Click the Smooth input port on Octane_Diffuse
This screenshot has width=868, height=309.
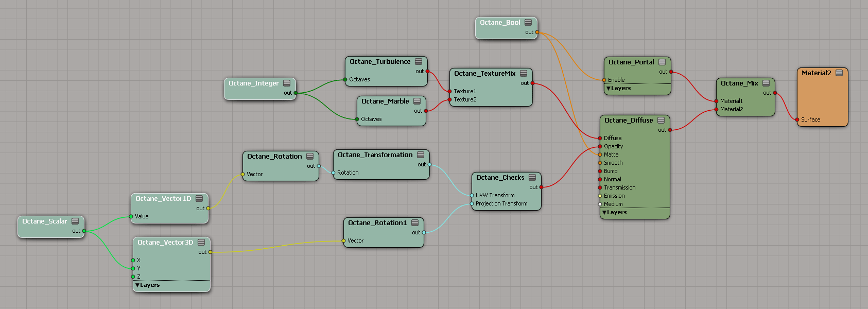[600, 163]
